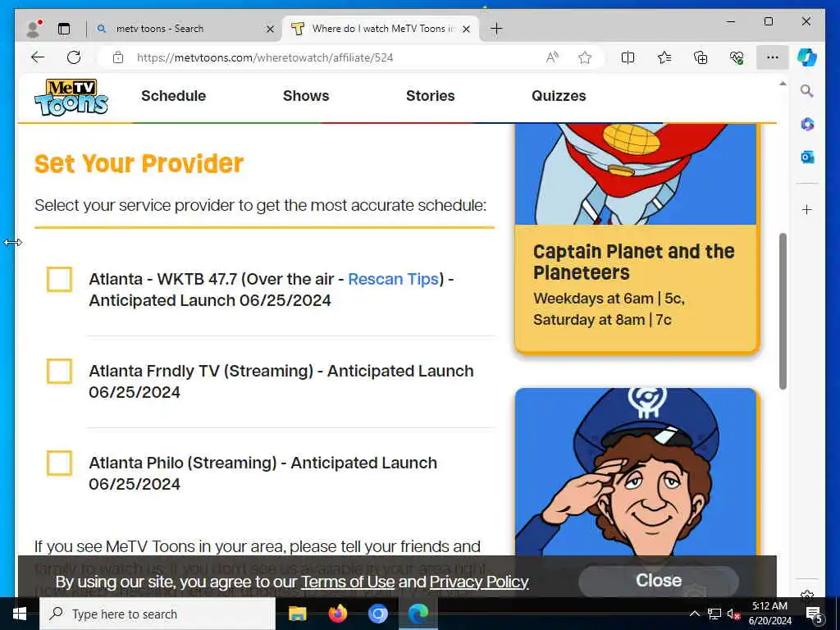Launch the Copilot sidebar
This screenshot has width=840, height=630.
(x=807, y=57)
